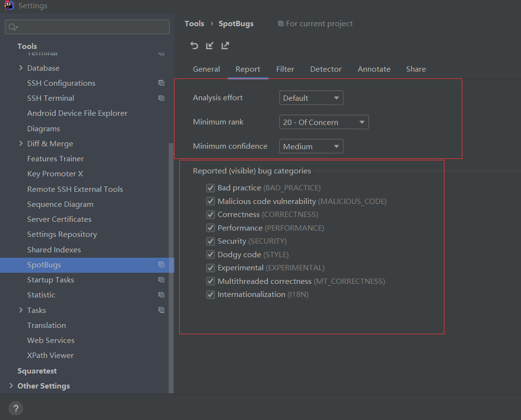
Task: Expand the Diff & Merge node
Action: pyautogui.click(x=21, y=143)
